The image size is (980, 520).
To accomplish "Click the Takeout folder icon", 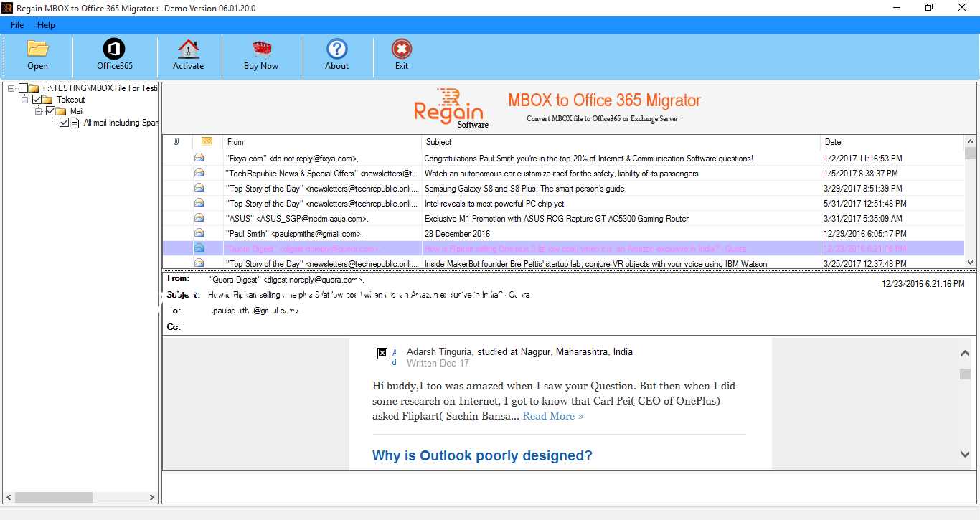I will pyautogui.click(x=48, y=100).
